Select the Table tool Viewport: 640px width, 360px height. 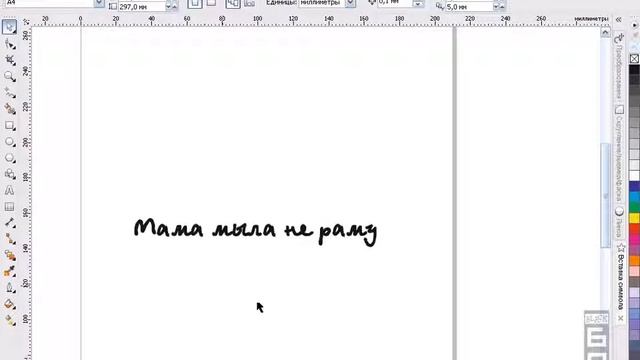9,207
